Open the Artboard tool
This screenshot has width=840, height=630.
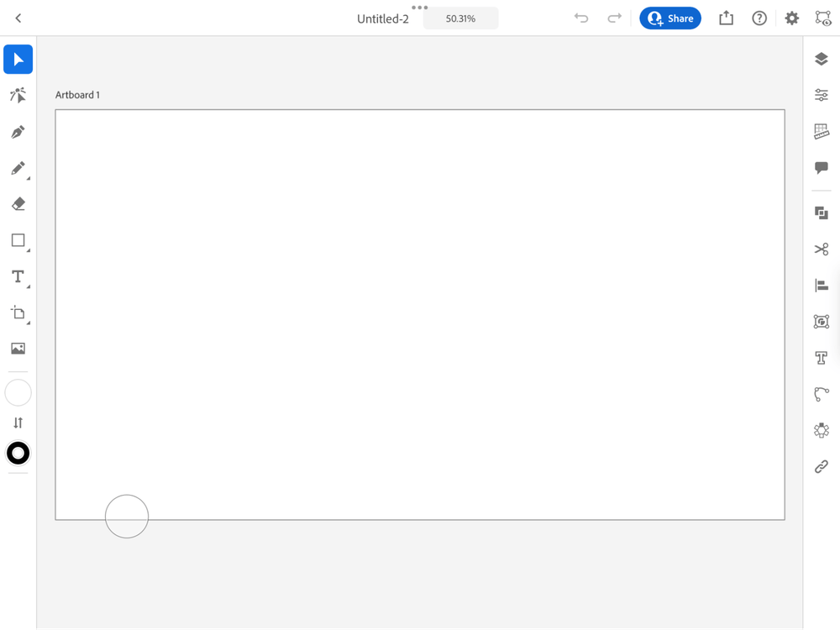click(18, 312)
